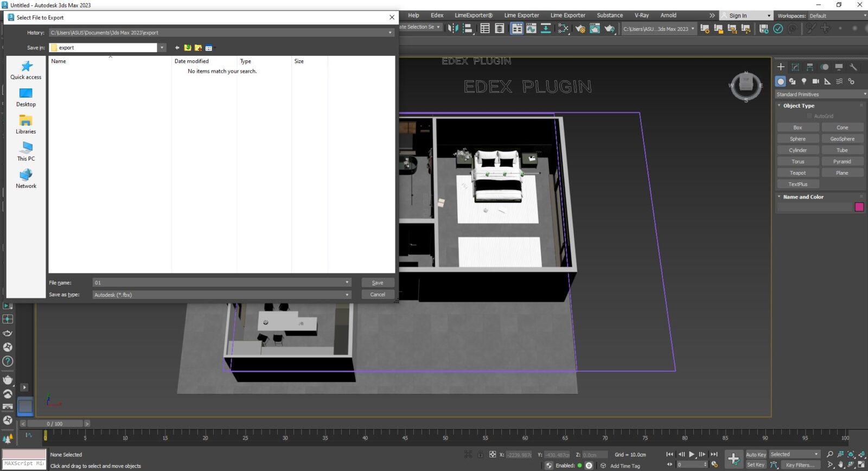Toggle the AutoGrid checkbox
Image resolution: width=868 pixels, height=471 pixels.
(809, 116)
